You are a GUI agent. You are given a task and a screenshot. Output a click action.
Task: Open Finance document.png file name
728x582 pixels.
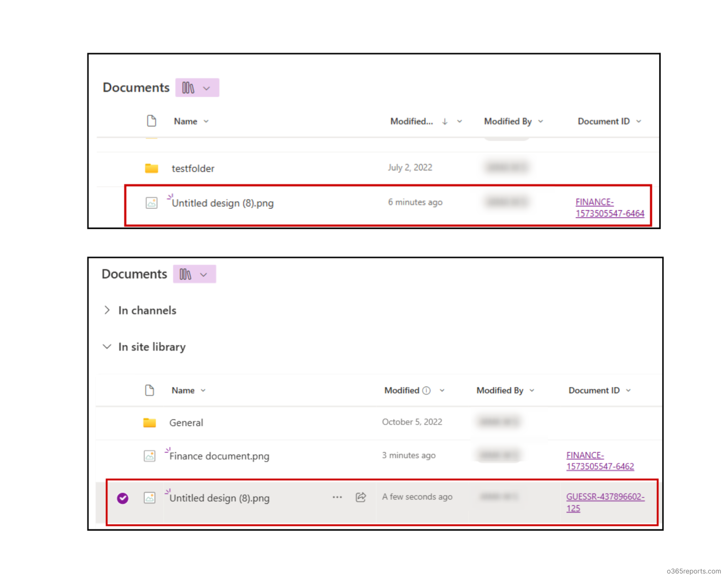pos(219,456)
